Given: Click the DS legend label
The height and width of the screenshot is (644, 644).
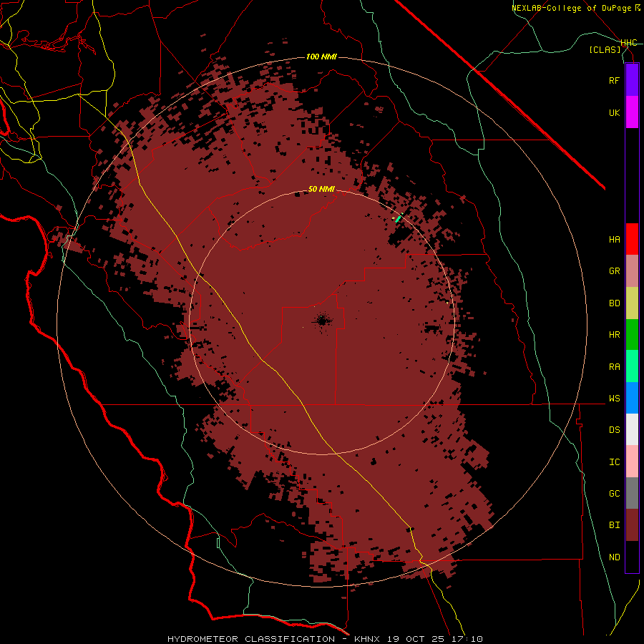Looking at the screenshot, I should [614, 430].
